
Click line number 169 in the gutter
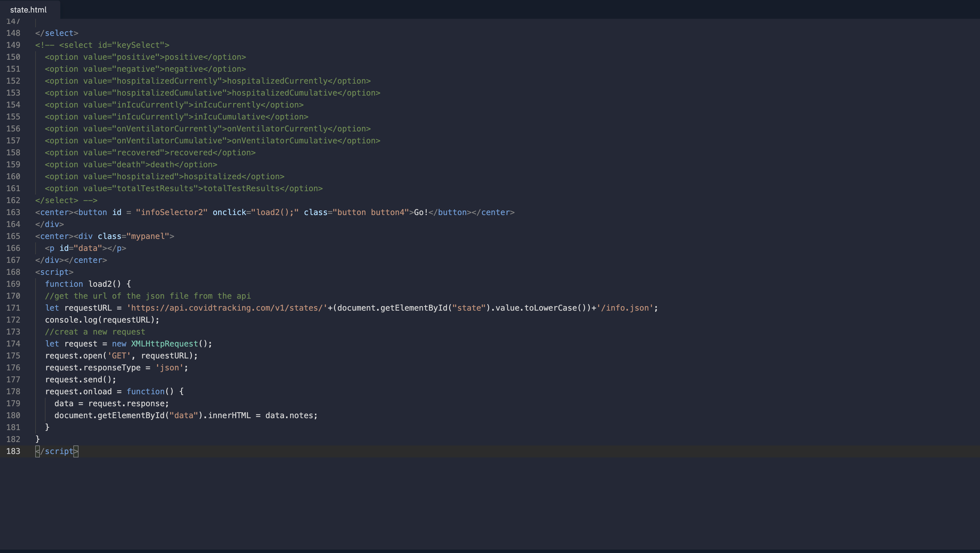[13, 284]
